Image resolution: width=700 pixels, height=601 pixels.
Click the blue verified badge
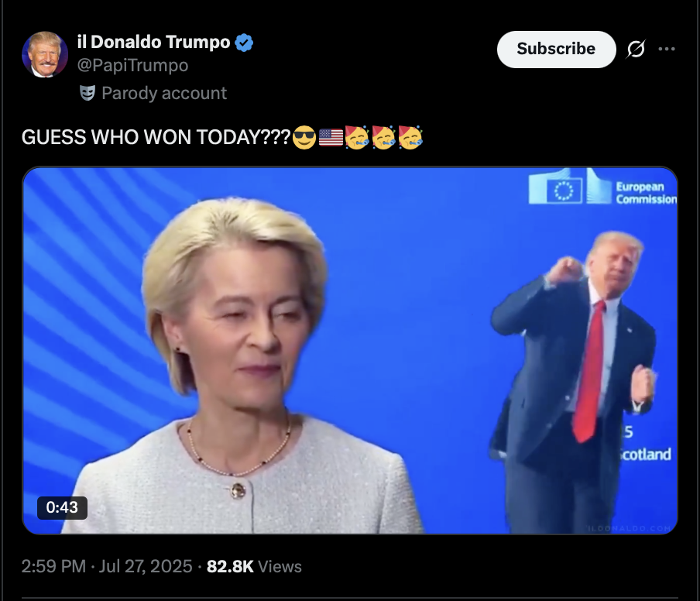point(244,43)
